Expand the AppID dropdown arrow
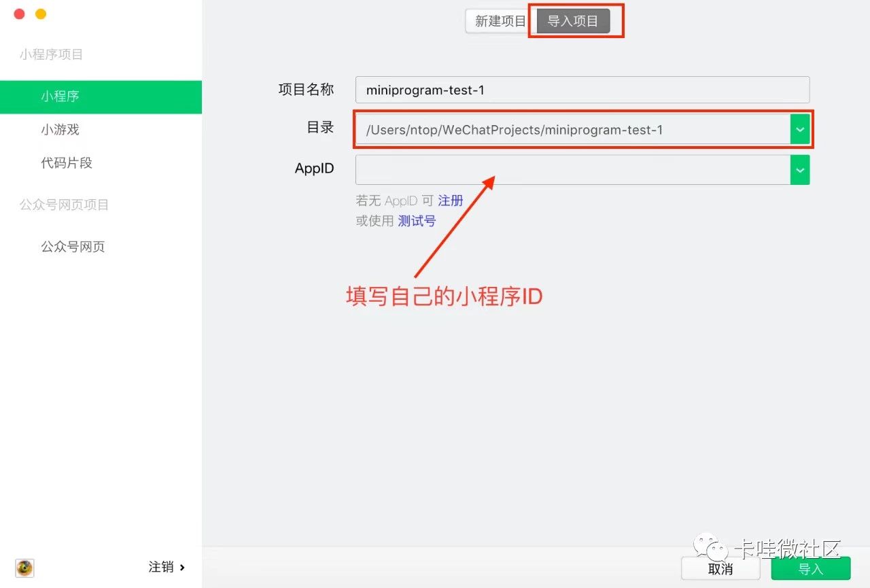 800,170
